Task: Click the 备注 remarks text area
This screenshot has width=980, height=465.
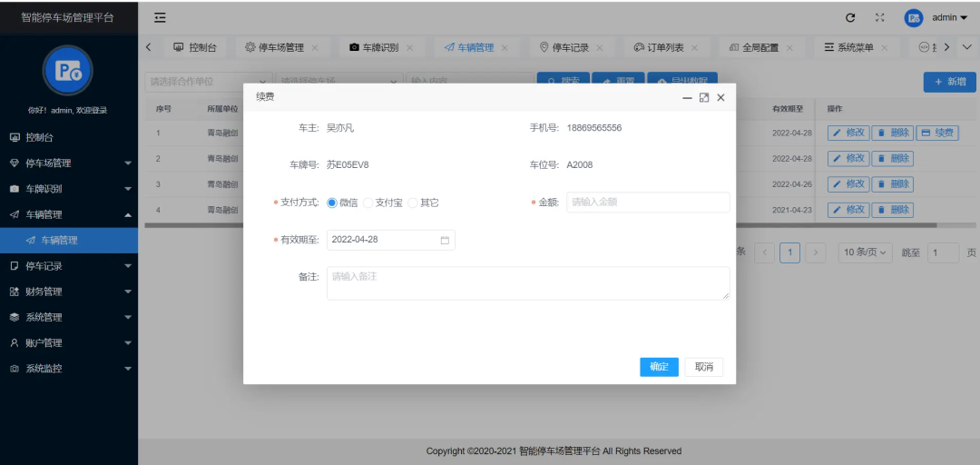Action: pyautogui.click(x=528, y=282)
